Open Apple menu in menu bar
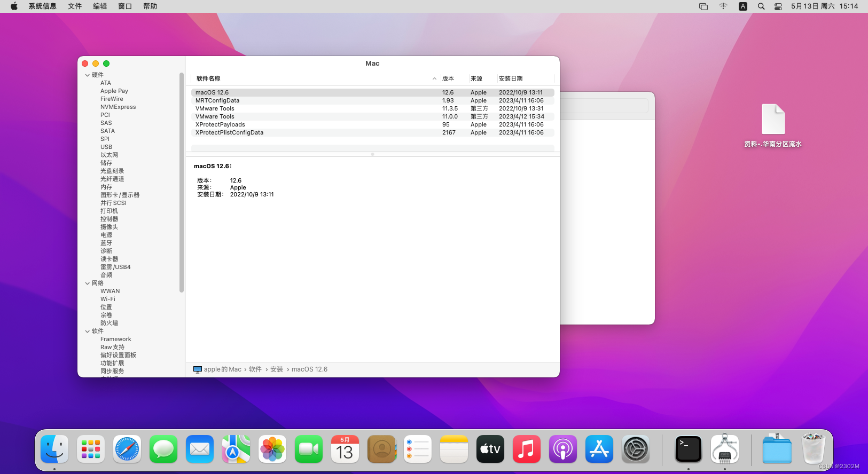The image size is (868, 474). pyautogui.click(x=14, y=6)
